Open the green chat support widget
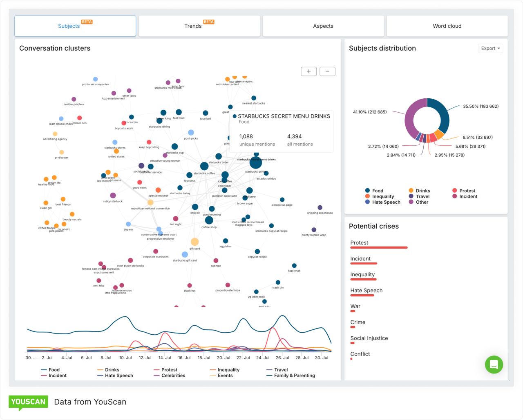 (x=494, y=364)
